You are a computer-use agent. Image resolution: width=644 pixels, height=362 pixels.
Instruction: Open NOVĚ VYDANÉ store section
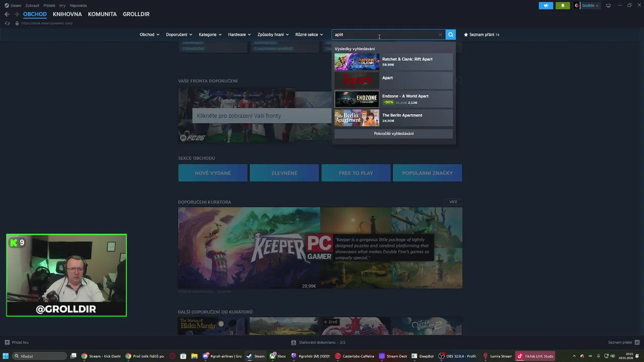click(x=213, y=173)
